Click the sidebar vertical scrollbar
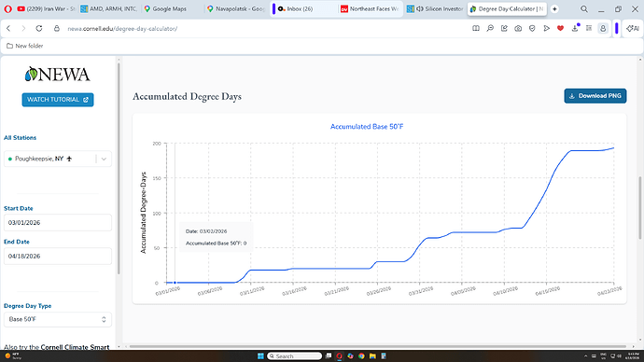The image size is (644, 362). (119, 168)
